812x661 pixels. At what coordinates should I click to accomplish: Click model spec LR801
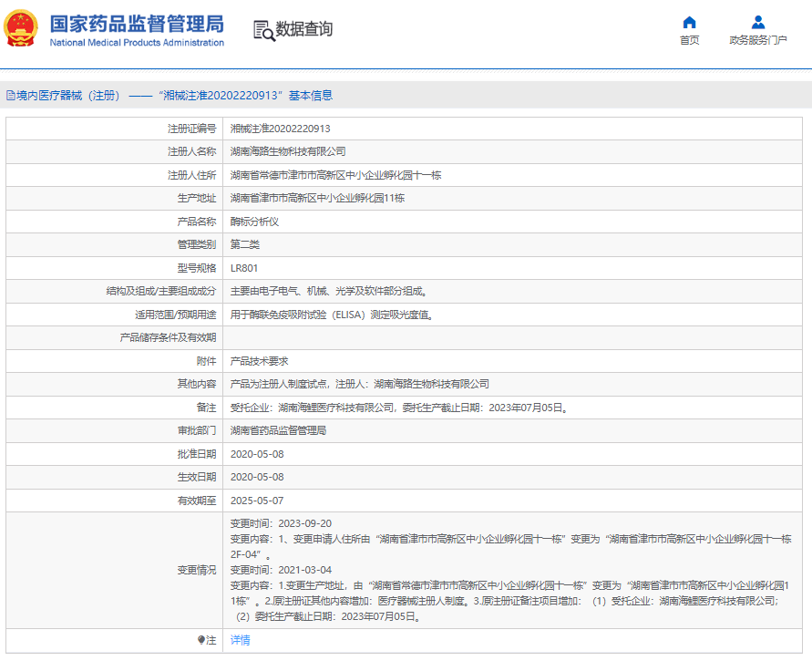(x=244, y=268)
